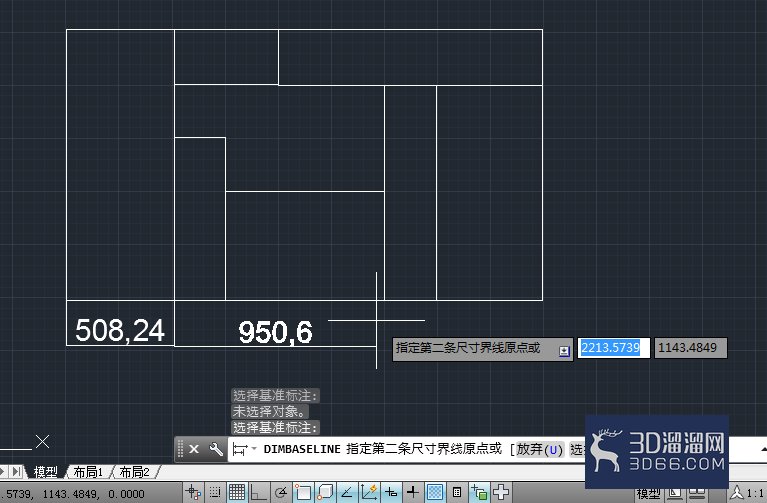Viewport: 767px width, 503px height.
Task: Click the command line grip handle
Action: [x=180, y=449]
